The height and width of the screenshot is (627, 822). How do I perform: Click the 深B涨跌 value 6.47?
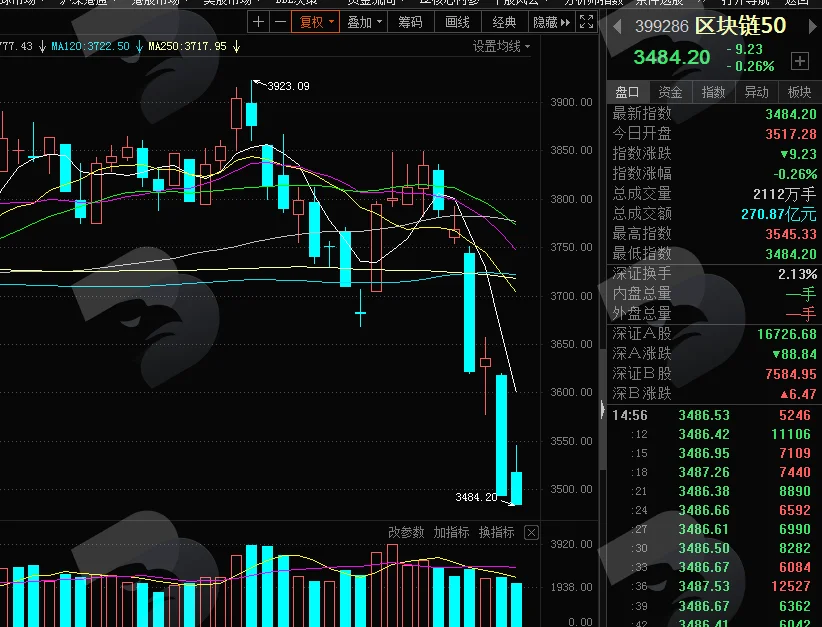point(798,394)
